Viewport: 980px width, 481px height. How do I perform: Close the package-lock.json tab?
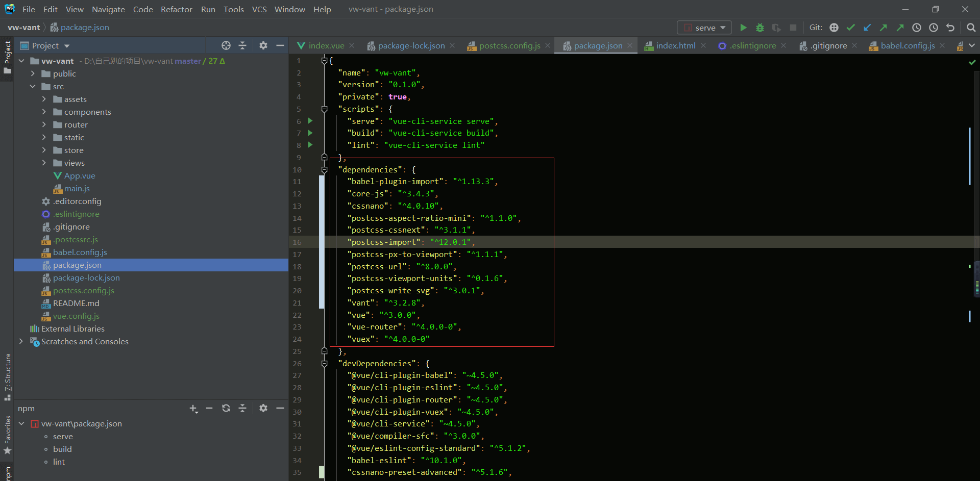[x=452, y=45]
